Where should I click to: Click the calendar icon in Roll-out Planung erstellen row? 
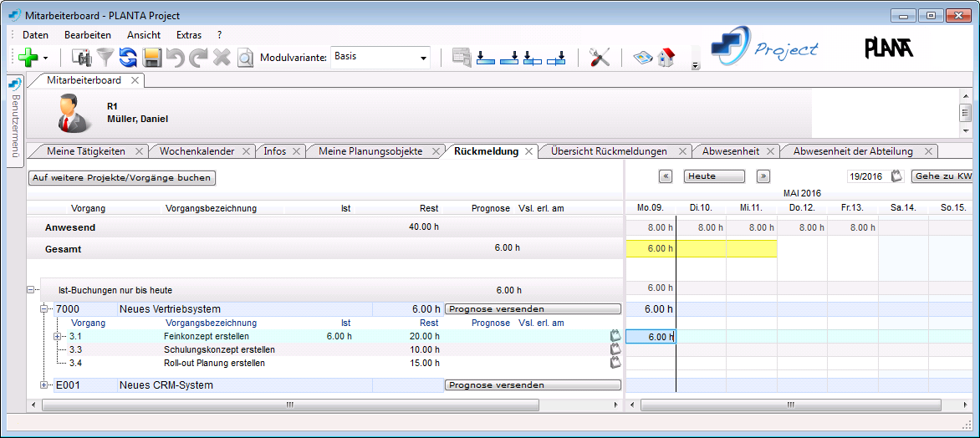point(615,363)
